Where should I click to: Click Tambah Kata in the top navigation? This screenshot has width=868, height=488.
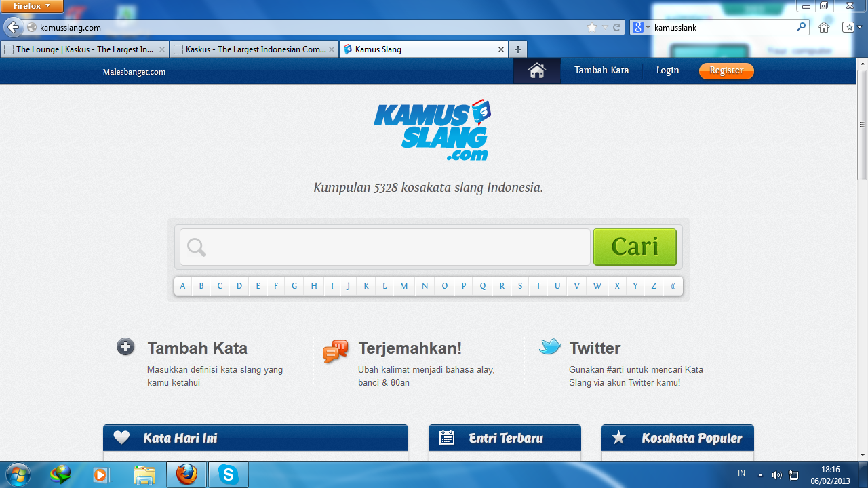tap(601, 70)
